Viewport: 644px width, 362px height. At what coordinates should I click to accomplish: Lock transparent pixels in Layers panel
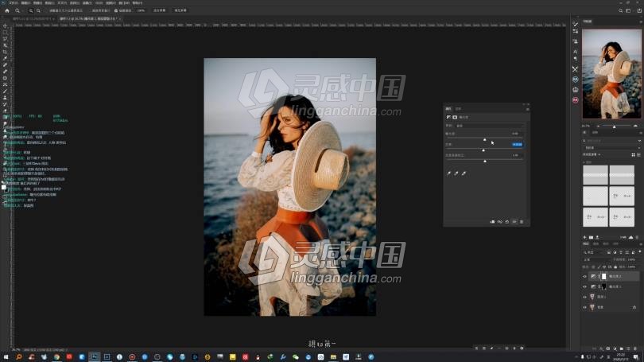[593, 267]
